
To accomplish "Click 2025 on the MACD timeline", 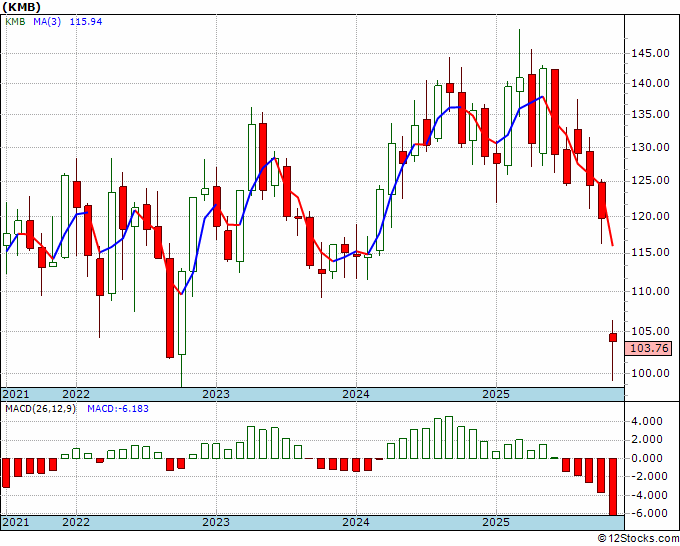I will [496, 522].
